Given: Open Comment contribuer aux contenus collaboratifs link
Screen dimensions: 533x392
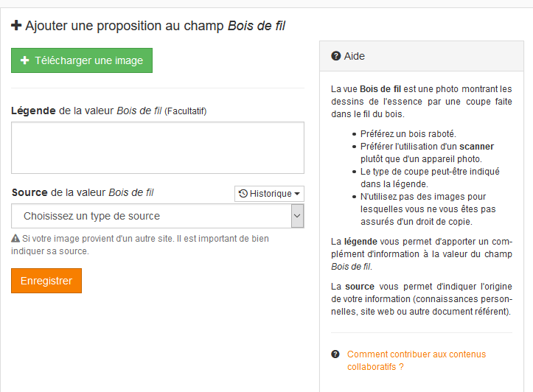Looking at the screenshot, I should (x=417, y=360).
